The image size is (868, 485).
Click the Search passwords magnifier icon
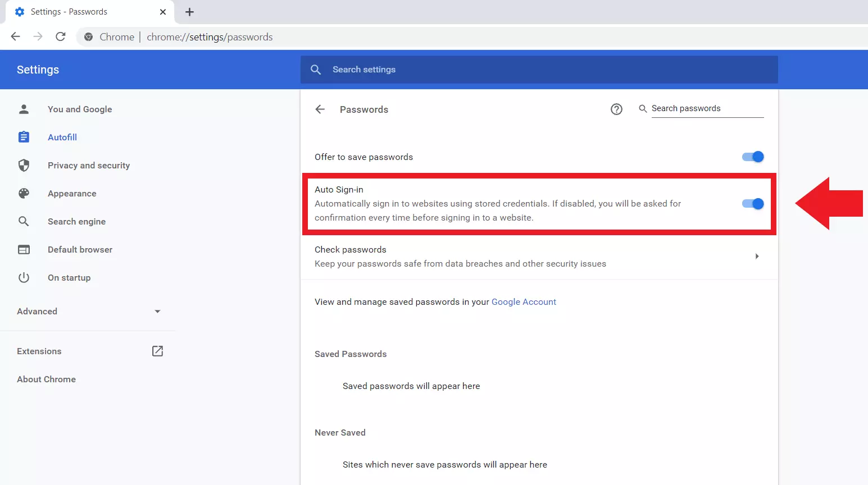click(643, 108)
